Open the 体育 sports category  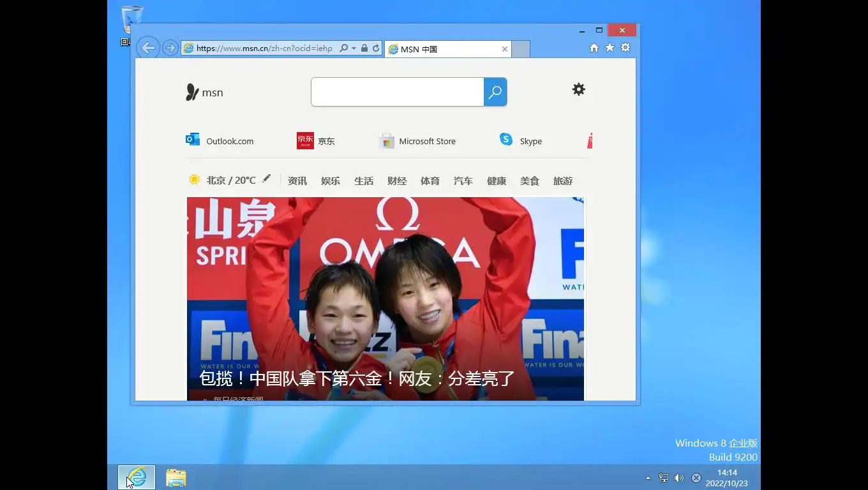pyautogui.click(x=430, y=181)
